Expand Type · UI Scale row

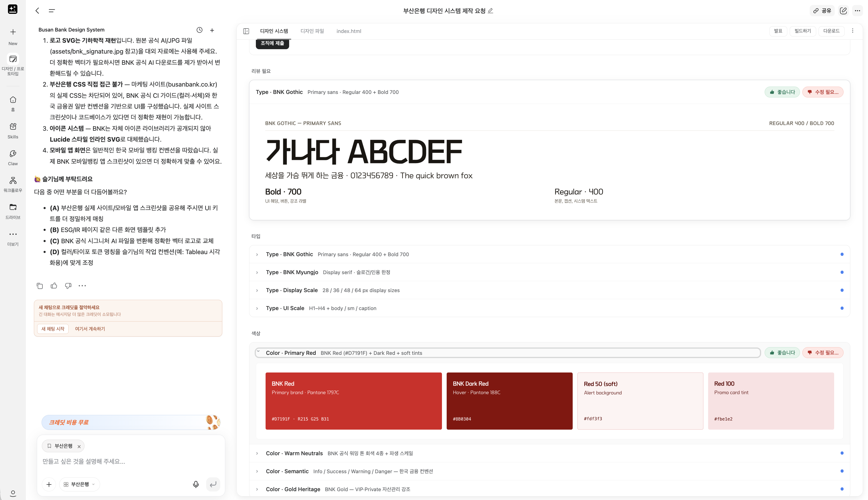click(549, 308)
